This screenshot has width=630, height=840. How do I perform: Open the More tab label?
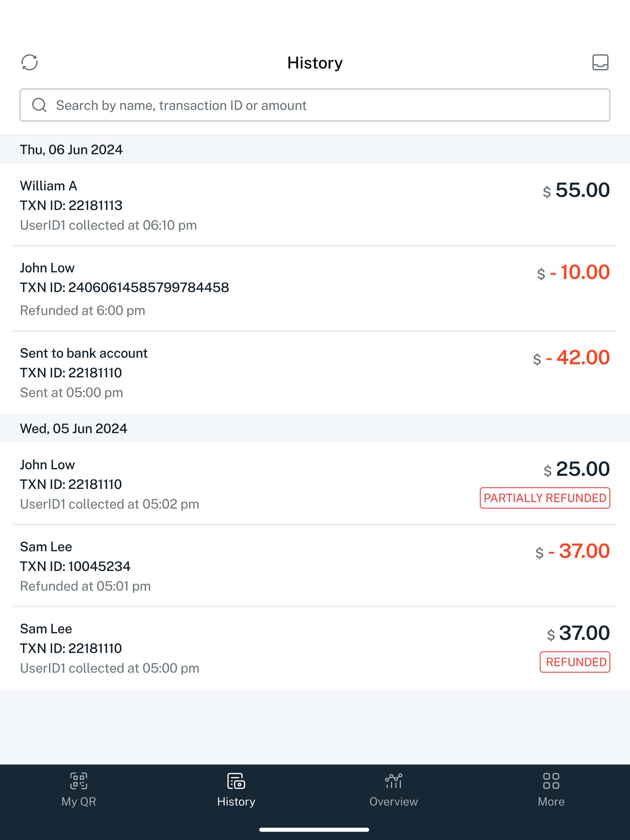[551, 802]
